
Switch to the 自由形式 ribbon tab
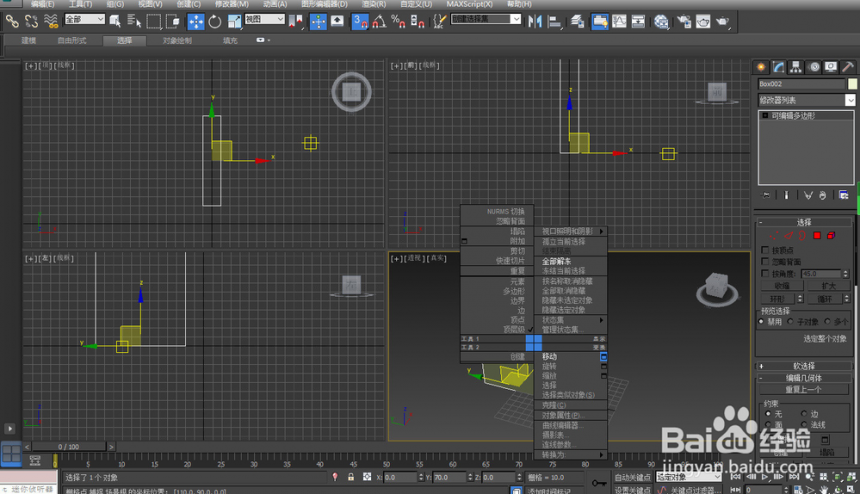(x=72, y=41)
